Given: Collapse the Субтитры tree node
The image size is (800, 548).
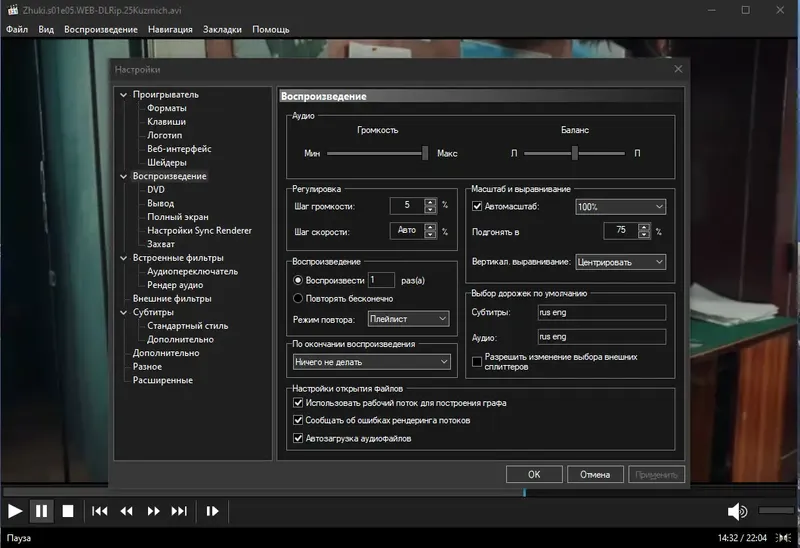Looking at the screenshot, I should (124, 312).
